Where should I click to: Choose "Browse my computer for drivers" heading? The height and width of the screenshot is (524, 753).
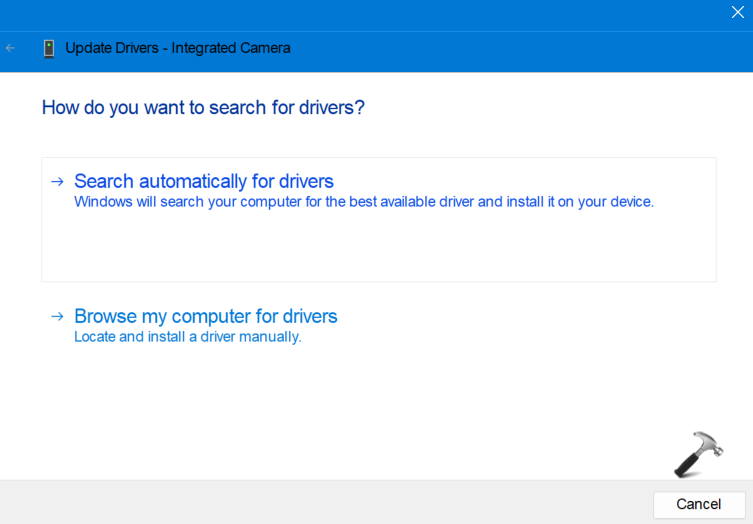206,316
